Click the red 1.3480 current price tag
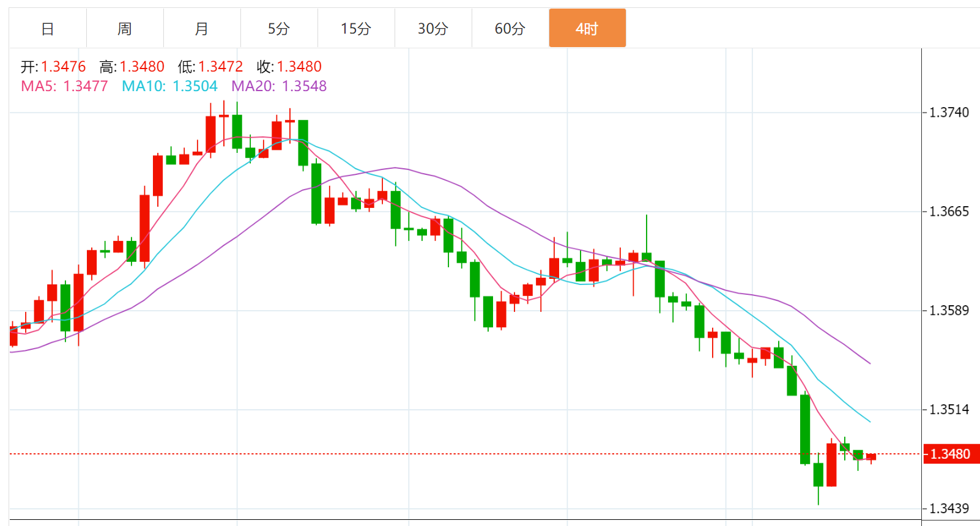The height and width of the screenshot is (526, 980). (x=951, y=454)
